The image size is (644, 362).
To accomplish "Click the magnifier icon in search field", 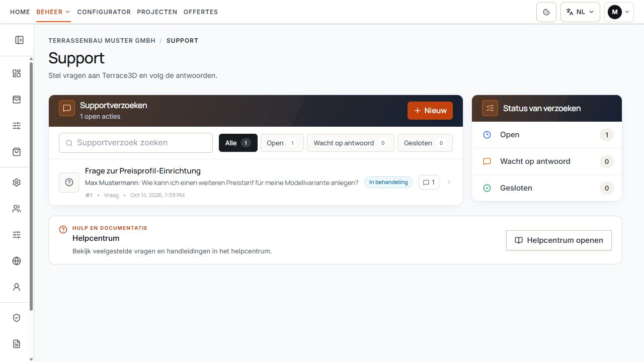I will click(69, 143).
